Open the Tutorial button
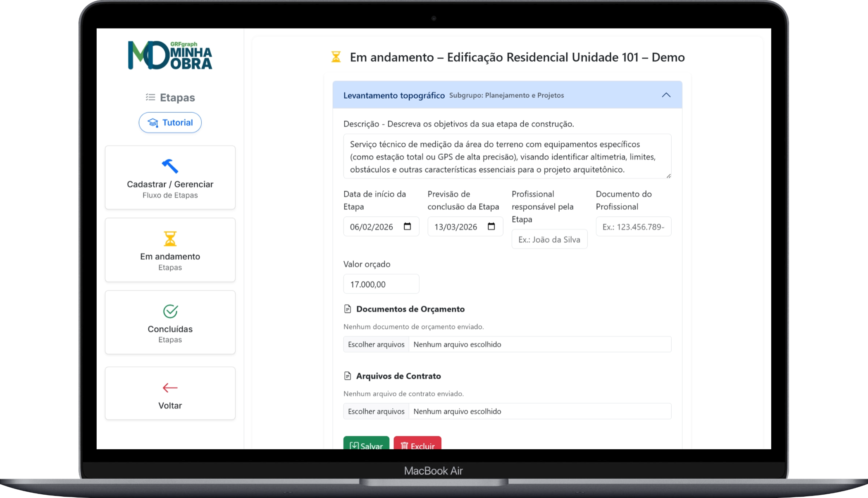868x498 pixels. (x=170, y=123)
